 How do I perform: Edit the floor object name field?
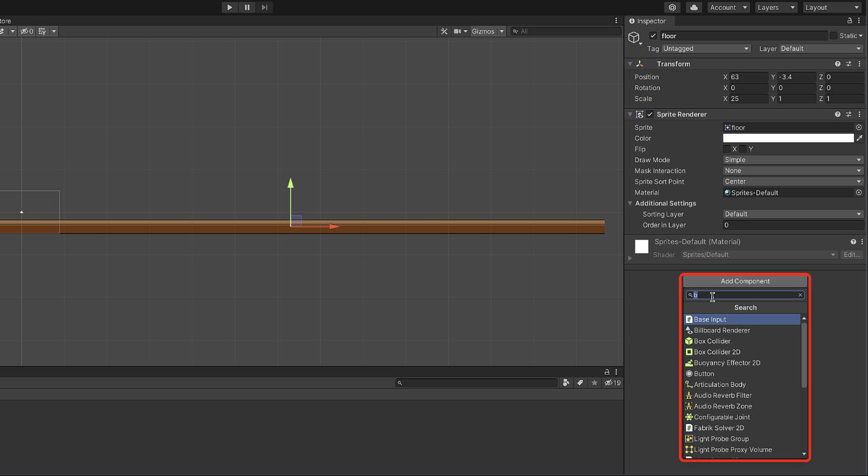pyautogui.click(x=743, y=36)
